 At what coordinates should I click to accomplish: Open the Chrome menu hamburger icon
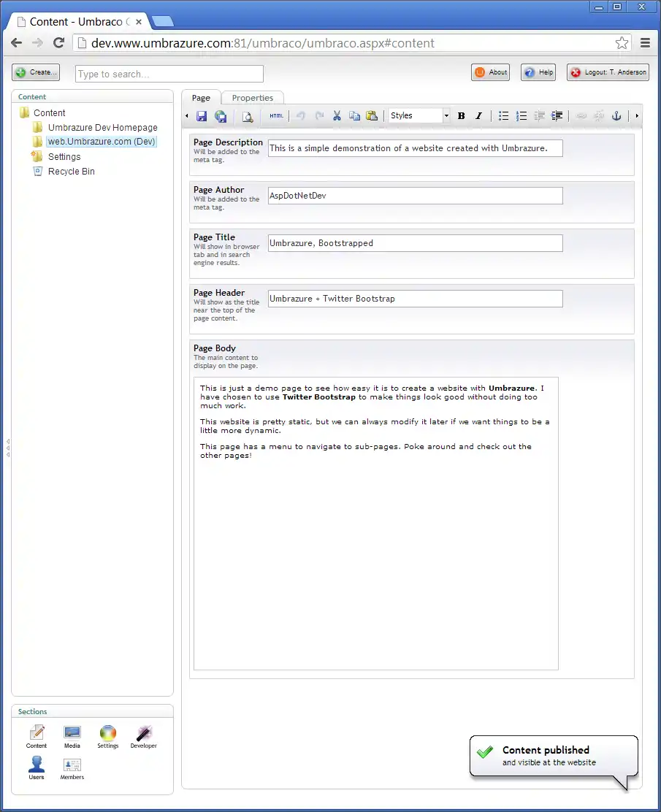[x=645, y=43]
